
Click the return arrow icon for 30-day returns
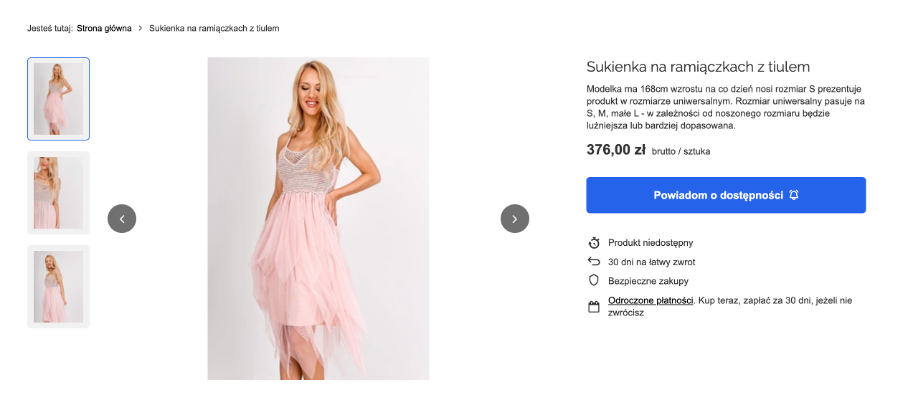coord(594,261)
